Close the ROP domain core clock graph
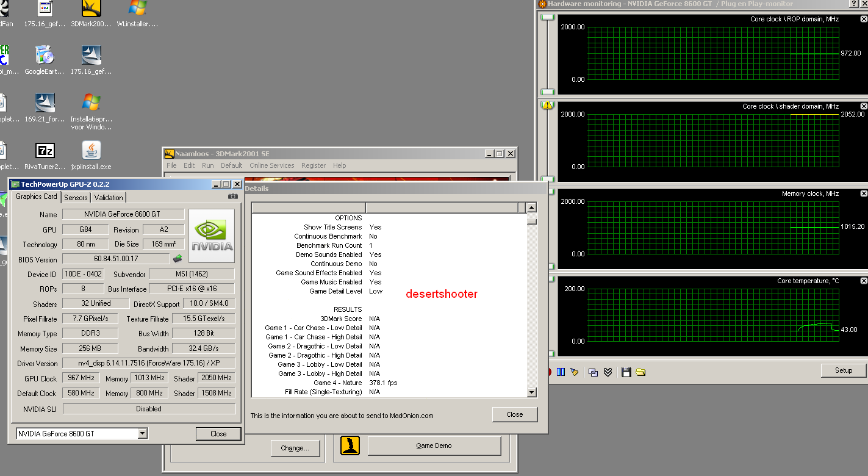Screen dimensions: 868x476 (x=863, y=20)
